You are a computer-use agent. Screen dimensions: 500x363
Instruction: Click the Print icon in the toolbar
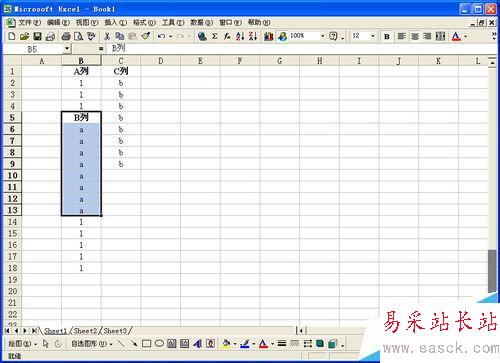point(66,36)
